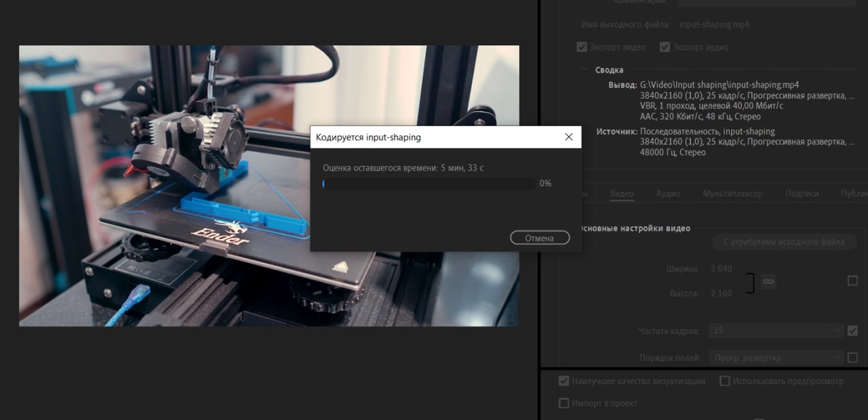
Task: Switch to the Мультиплексор tab
Action: pos(732,194)
